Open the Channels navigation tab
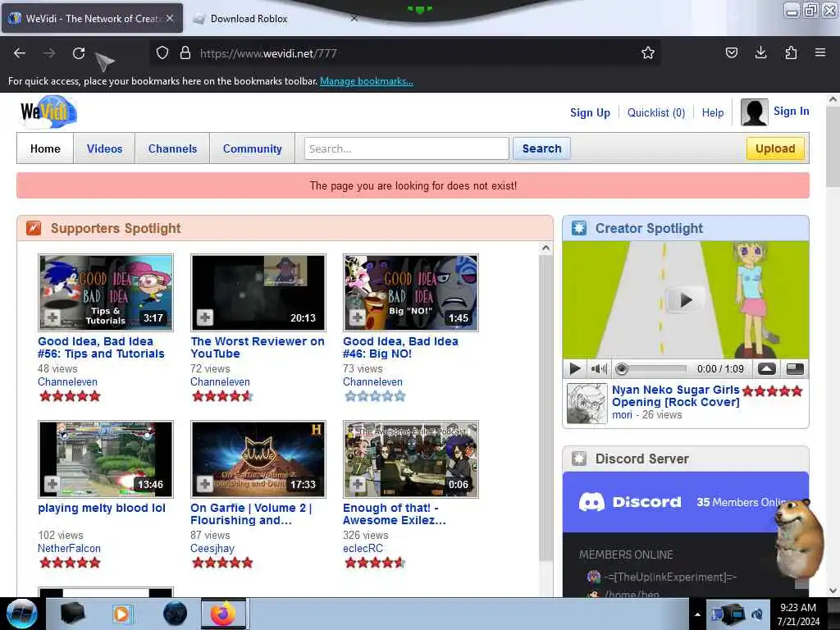 172,149
